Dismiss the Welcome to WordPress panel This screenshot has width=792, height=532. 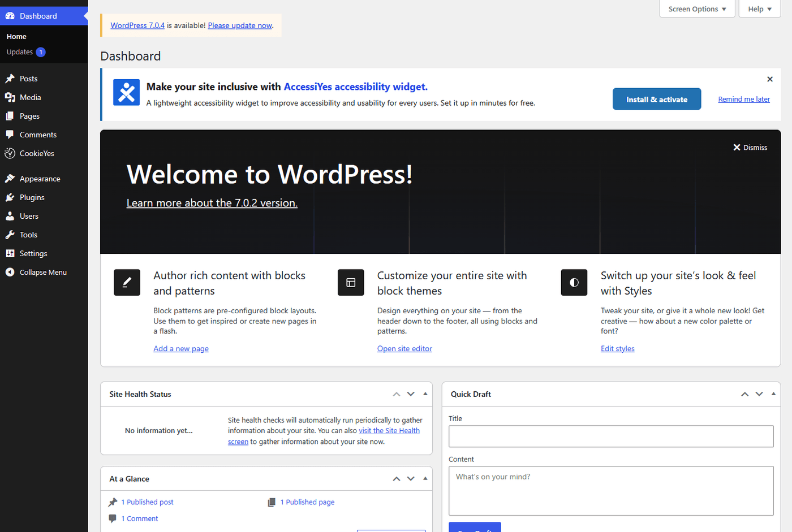click(x=750, y=147)
